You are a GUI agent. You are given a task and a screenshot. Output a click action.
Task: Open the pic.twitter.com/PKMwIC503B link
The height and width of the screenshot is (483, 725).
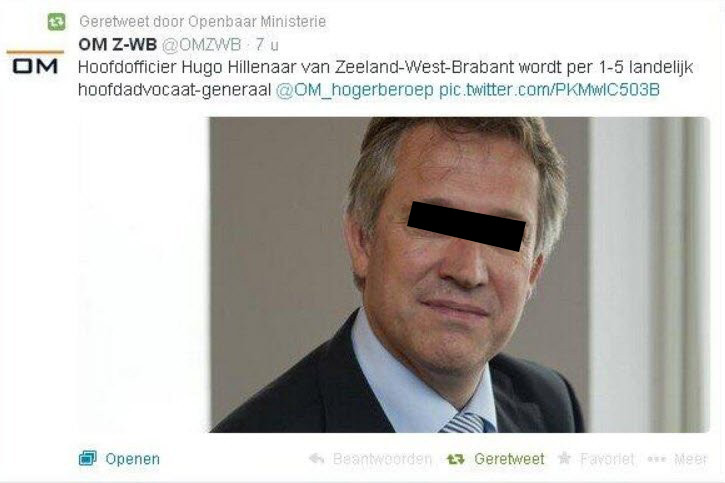tap(549, 90)
